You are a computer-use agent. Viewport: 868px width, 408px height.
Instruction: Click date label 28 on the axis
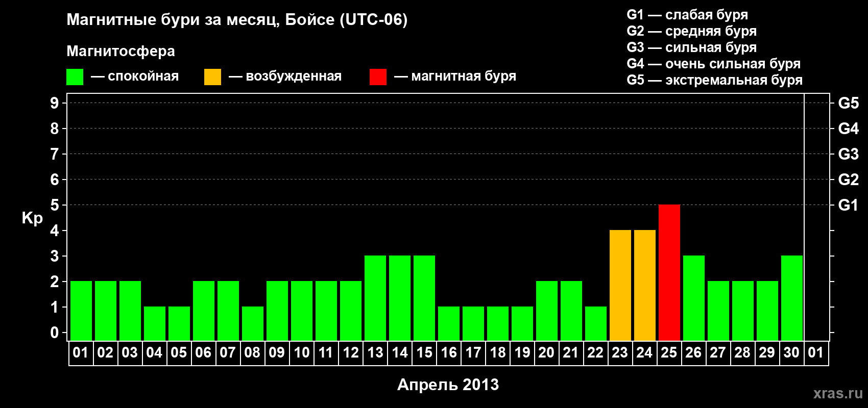(742, 353)
